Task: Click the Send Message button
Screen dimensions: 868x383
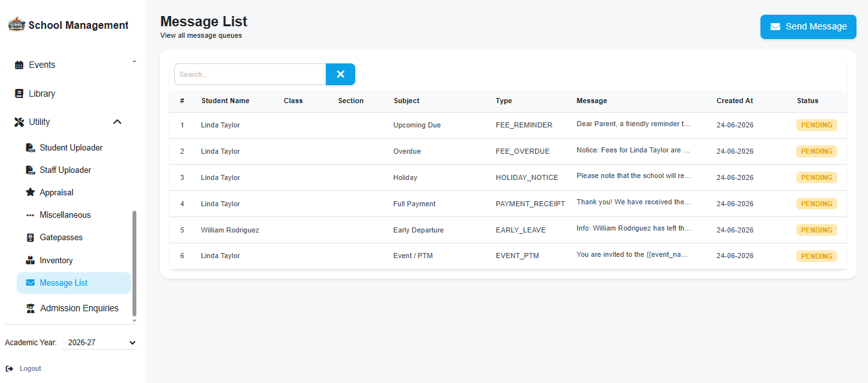Action: point(808,27)
